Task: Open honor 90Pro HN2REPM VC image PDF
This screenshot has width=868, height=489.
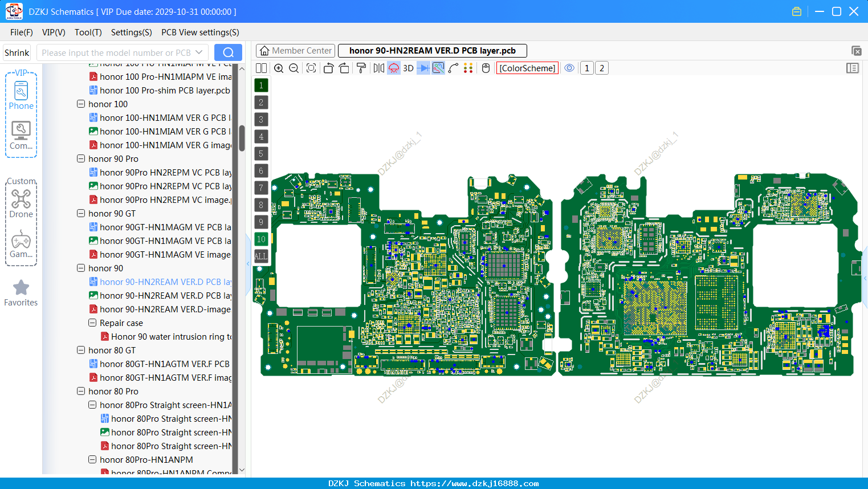Action: coord(160,200)
